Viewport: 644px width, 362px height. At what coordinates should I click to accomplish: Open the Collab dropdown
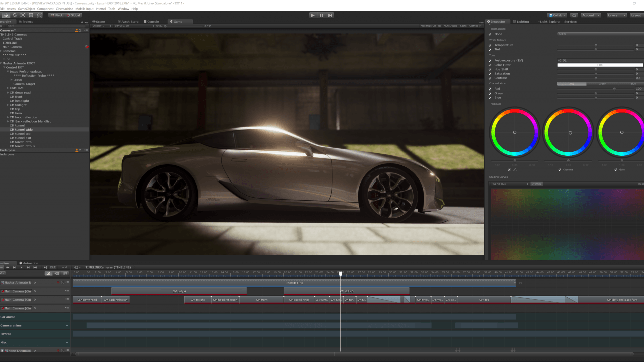[x=557, y=15]
